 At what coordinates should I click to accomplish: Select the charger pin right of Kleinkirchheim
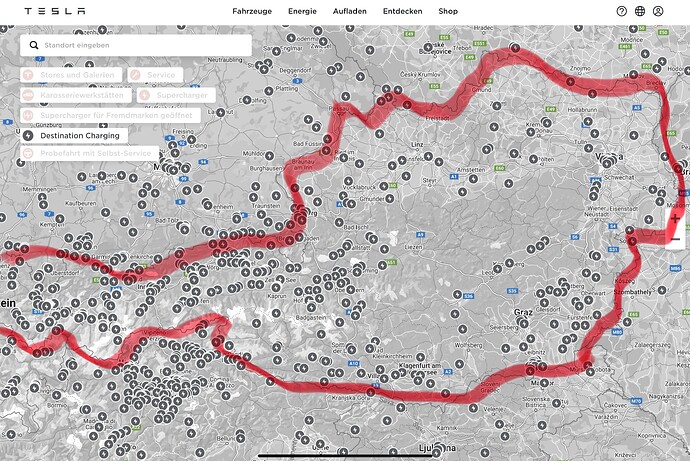[x=420, y=357]
